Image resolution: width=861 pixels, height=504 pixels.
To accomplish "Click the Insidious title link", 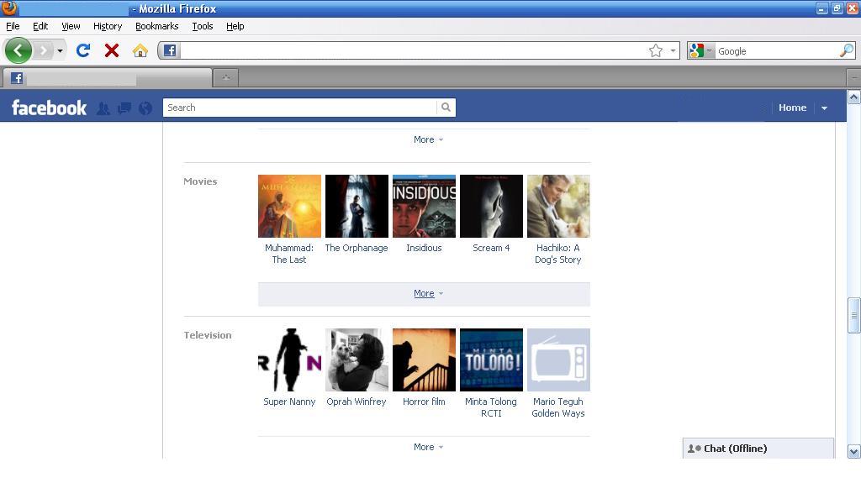I will pyautogui.click(x=424, y=248).
